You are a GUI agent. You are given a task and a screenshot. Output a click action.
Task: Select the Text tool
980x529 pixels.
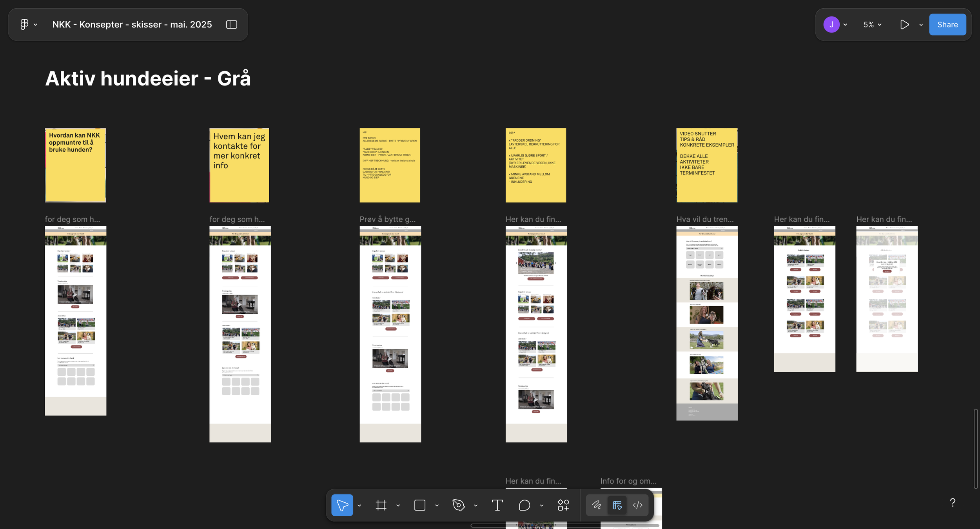click(x=497, y=505)
